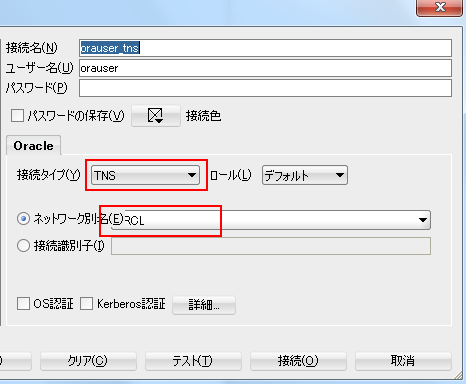Viewport: 466px width, 384px height.
Task: Select the Oracle tab
Action: click(33, 146)
